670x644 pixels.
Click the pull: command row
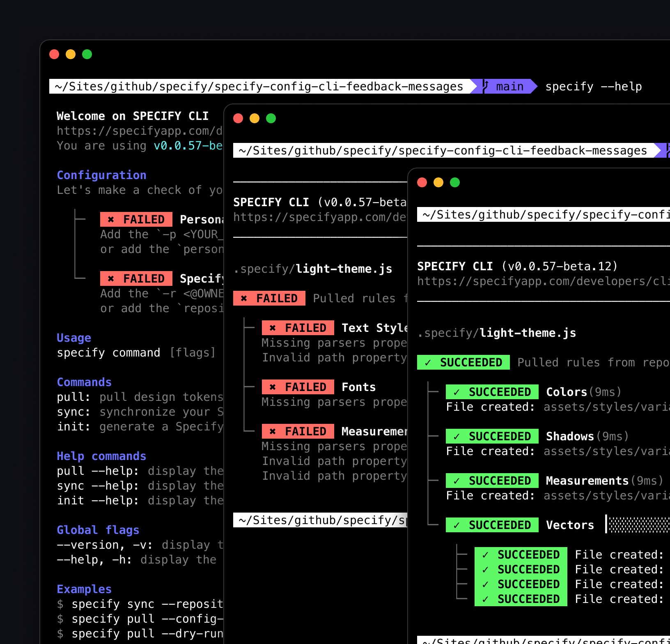click(140, 397)
